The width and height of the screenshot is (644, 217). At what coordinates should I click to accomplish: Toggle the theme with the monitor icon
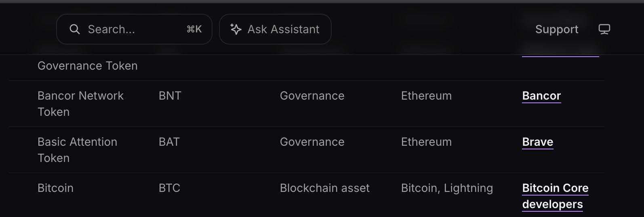tap(604, 29)
